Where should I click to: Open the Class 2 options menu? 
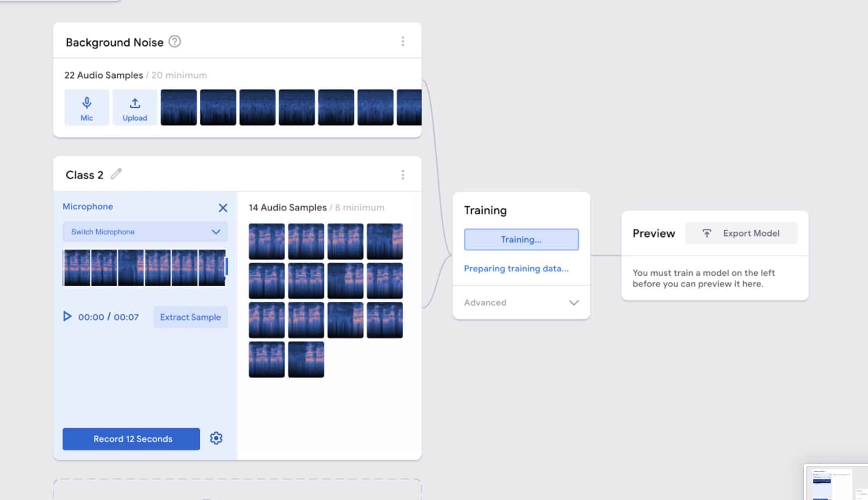pyautogui.click(x=402, y=175)
